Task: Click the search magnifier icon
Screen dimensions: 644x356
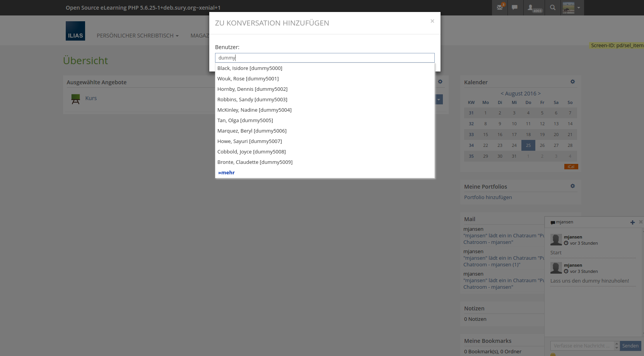Action: click(553, 7)
